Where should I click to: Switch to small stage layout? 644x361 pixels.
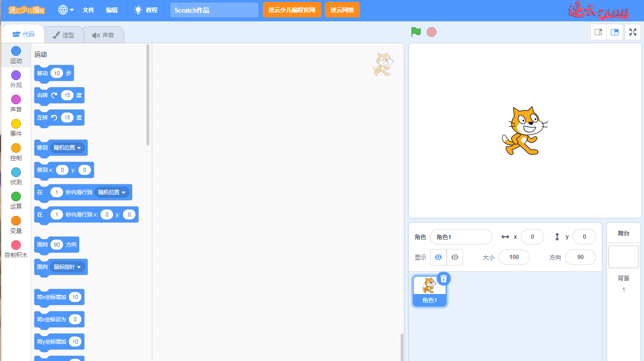598,32
